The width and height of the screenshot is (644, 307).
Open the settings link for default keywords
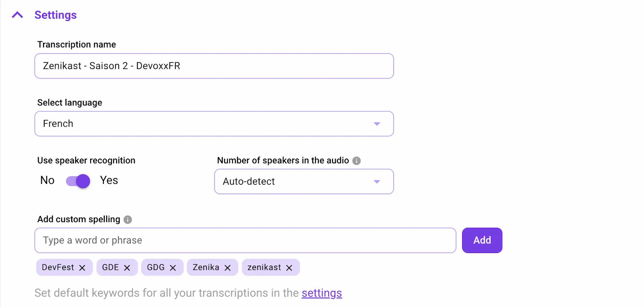pyautogui.click(x=321, y=293)
